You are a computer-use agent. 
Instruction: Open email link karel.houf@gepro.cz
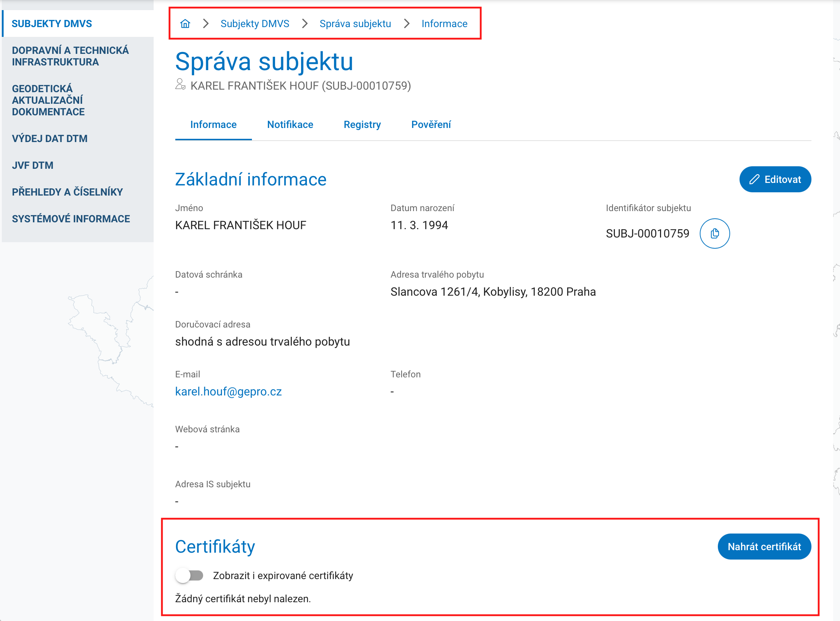coord(228,391)
